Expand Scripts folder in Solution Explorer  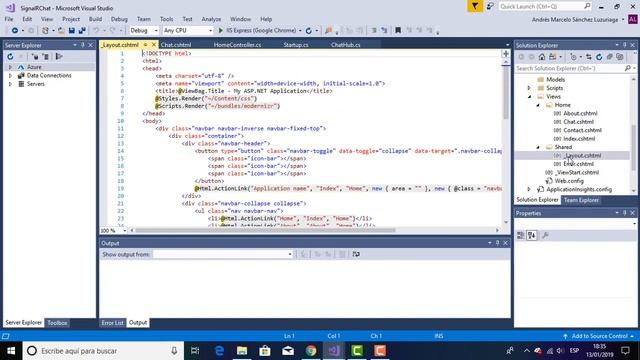click(x=529, y=88)
